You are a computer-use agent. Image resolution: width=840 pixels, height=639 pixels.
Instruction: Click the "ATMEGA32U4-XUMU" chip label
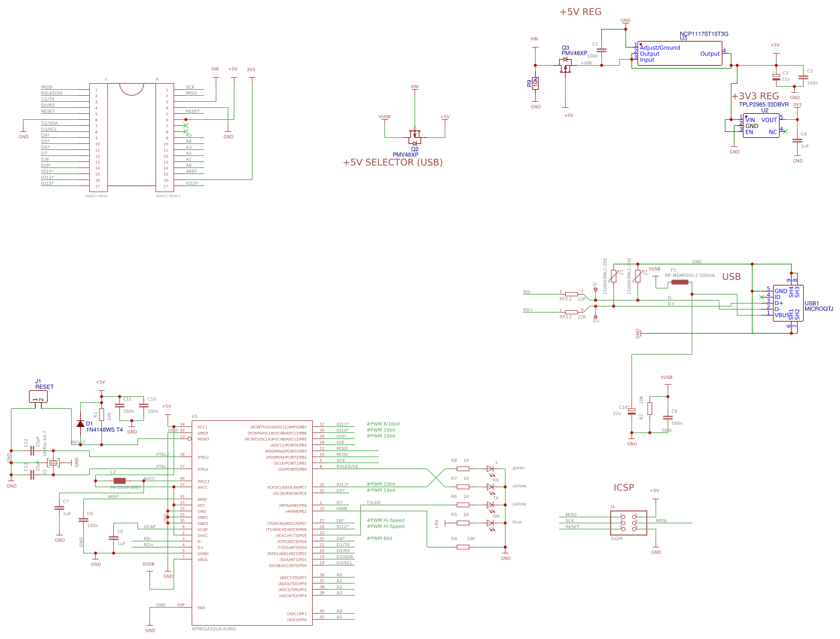pyautogui.click(x=213, y=629)
